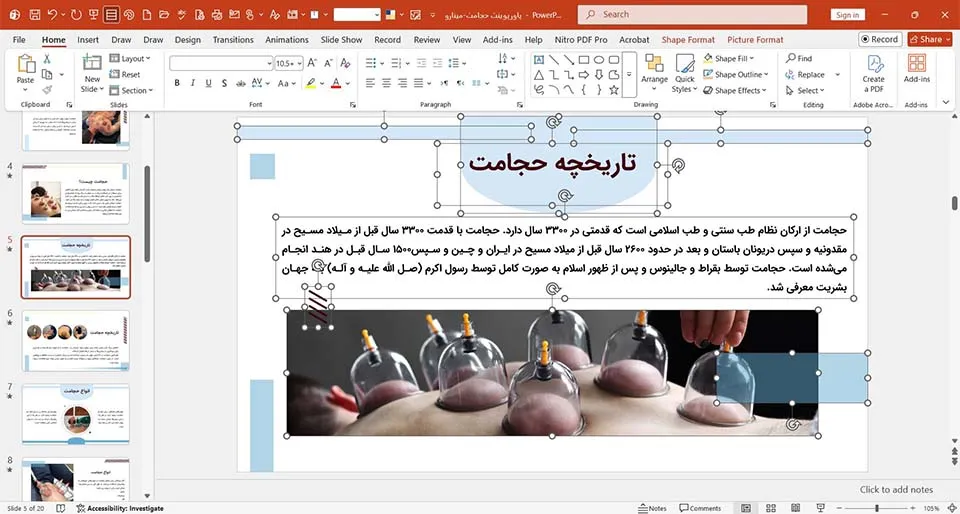Click the Record button at top right

click(880, 39)
